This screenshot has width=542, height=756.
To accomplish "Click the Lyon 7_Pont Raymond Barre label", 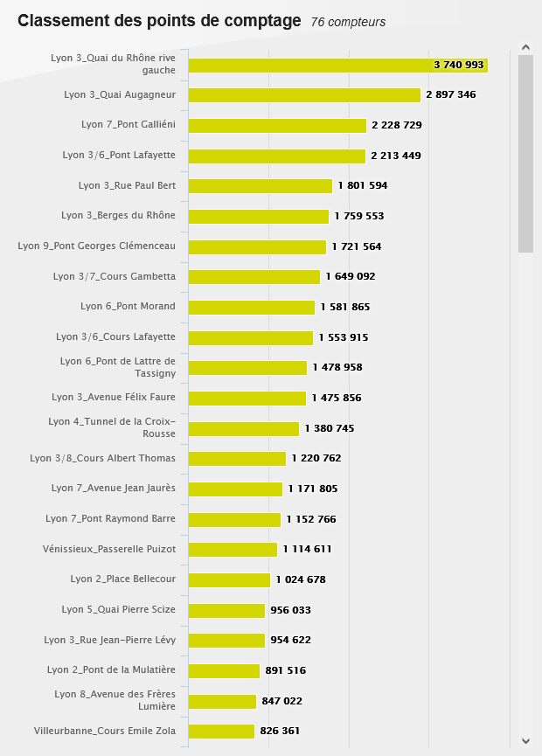I will point(110,518).
